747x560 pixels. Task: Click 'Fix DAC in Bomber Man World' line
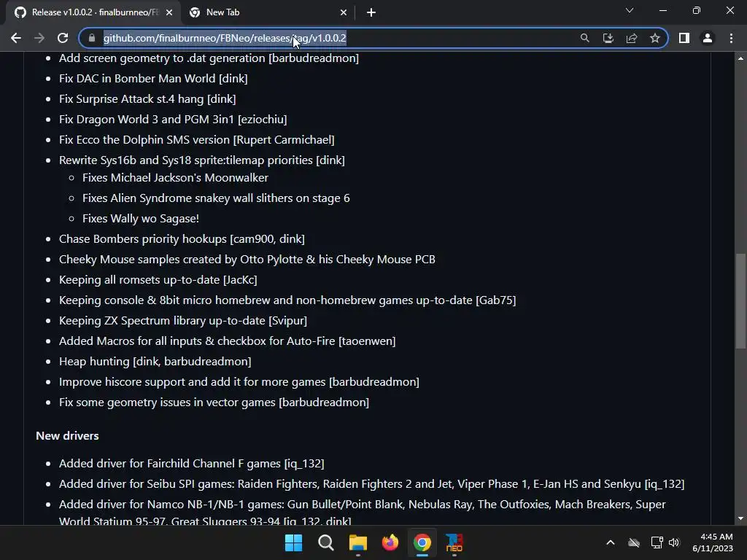[x=153, y=79]
